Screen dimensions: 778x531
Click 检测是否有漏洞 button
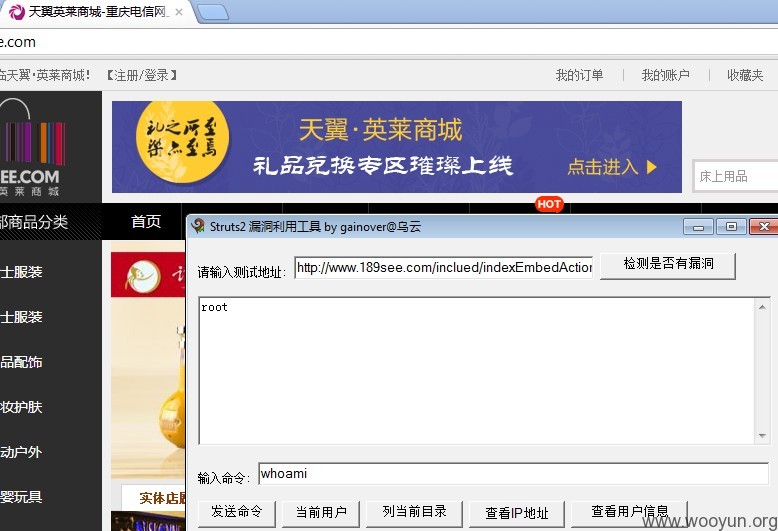tap(668, 265)
